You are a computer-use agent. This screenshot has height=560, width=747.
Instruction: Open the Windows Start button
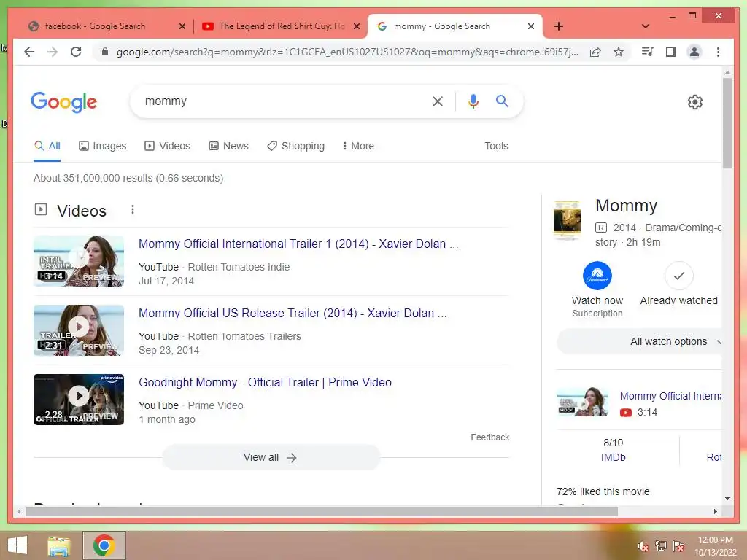[18, 545]
